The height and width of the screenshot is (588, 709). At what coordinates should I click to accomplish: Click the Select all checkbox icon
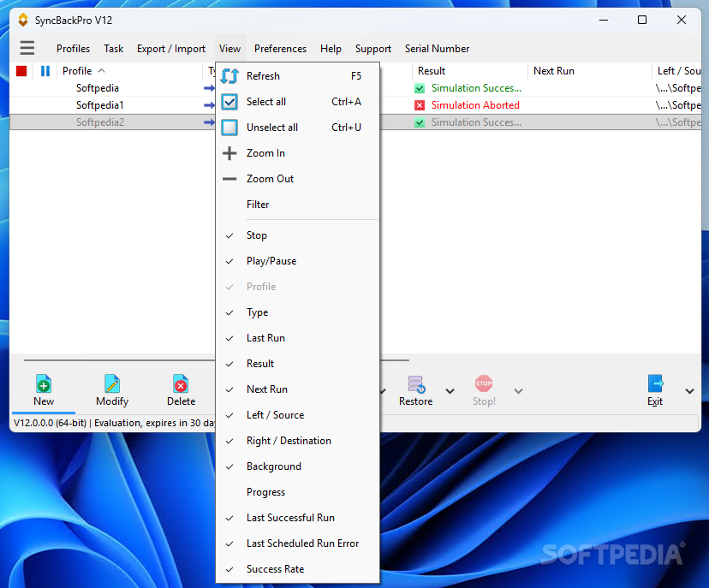[x=229, y=102]
